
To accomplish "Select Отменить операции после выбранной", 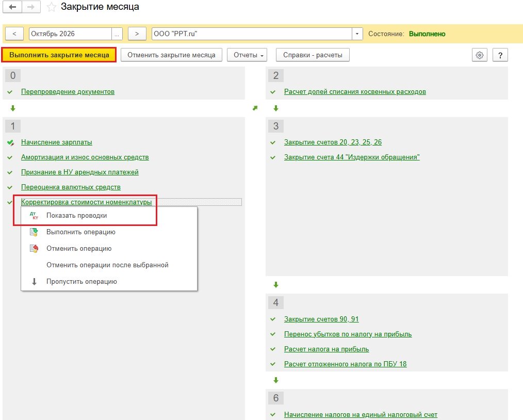I will (109, 265).
